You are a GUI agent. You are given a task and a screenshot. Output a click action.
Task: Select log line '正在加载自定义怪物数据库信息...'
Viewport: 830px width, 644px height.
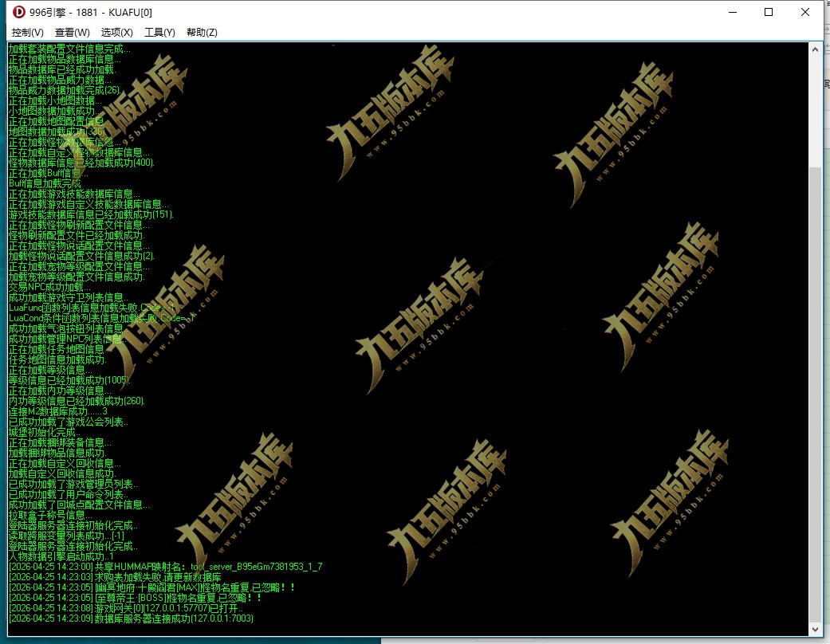(x=79, y=152)
